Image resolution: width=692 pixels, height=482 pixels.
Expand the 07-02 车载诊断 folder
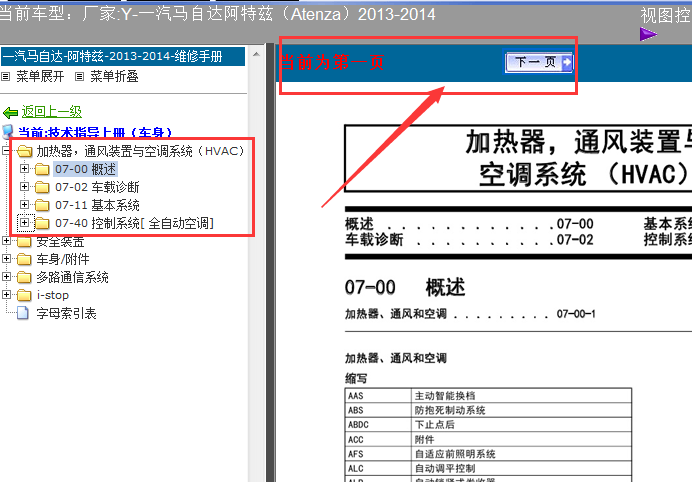[25, 187]
